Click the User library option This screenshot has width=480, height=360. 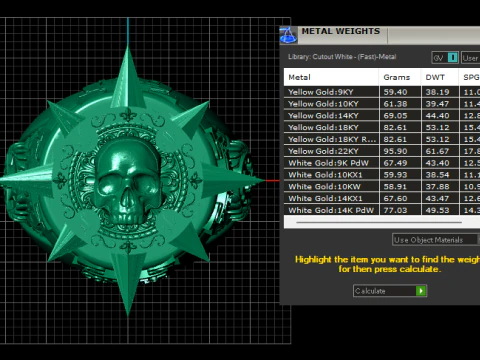[x=470, y=58]
